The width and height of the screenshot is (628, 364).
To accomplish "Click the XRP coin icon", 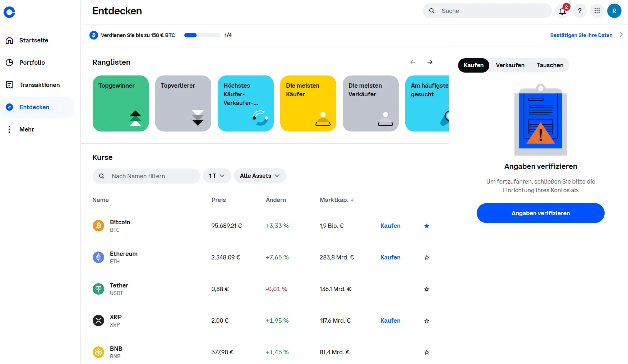I will click(98, 321).
